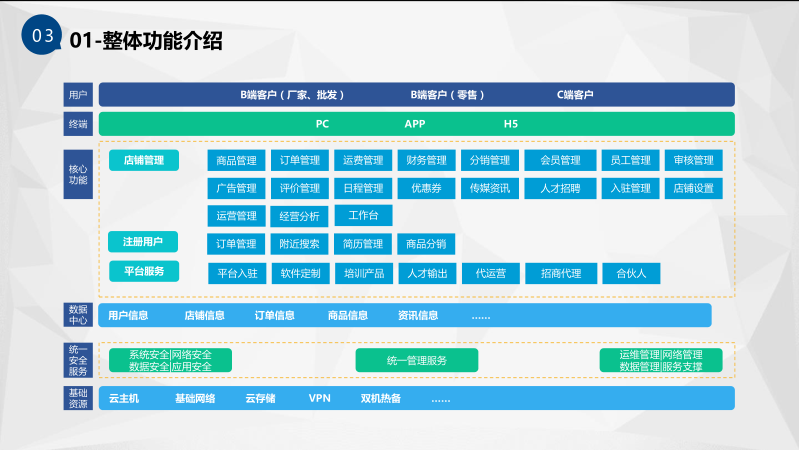Click the 运维管理|网络管理 green box
Screen dimensions: 800x450
coord(661,360)
